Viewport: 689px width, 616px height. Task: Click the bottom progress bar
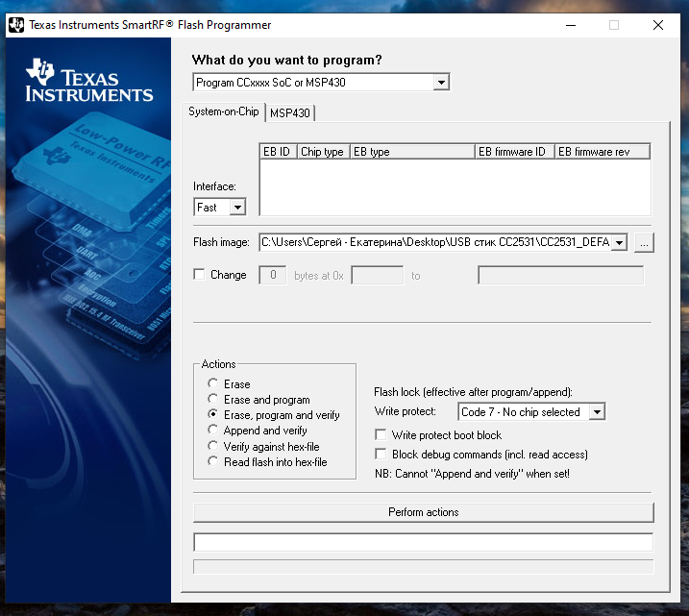coord(424,567)
